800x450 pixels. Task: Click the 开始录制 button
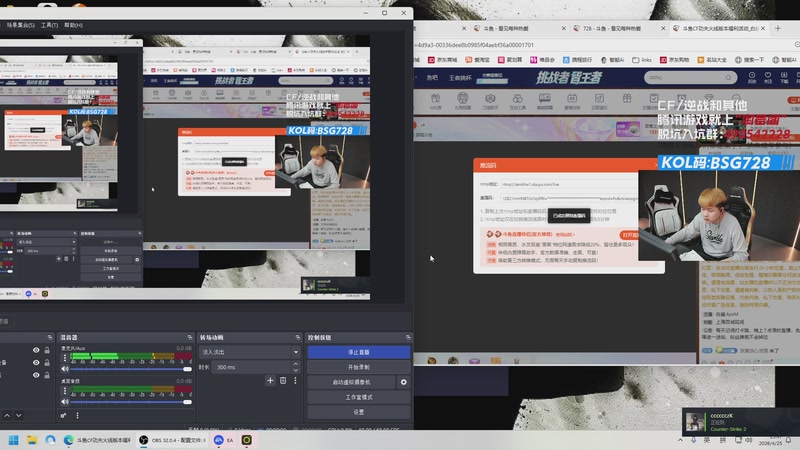coord(359,367)
